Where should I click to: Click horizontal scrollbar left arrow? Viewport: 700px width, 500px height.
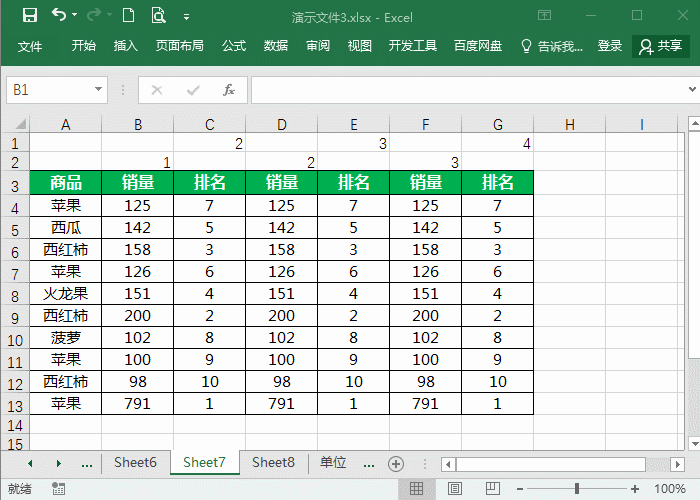coord(448,464)
